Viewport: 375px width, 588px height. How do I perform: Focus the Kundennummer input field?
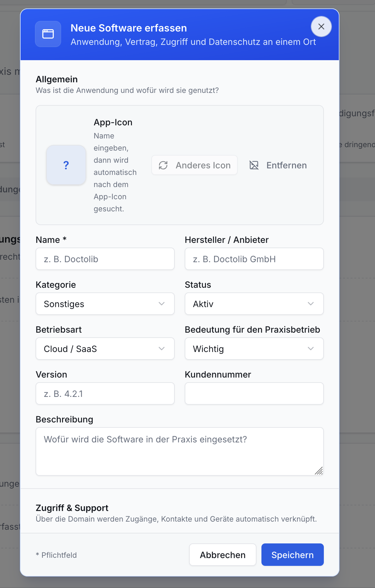pos(254,393)
